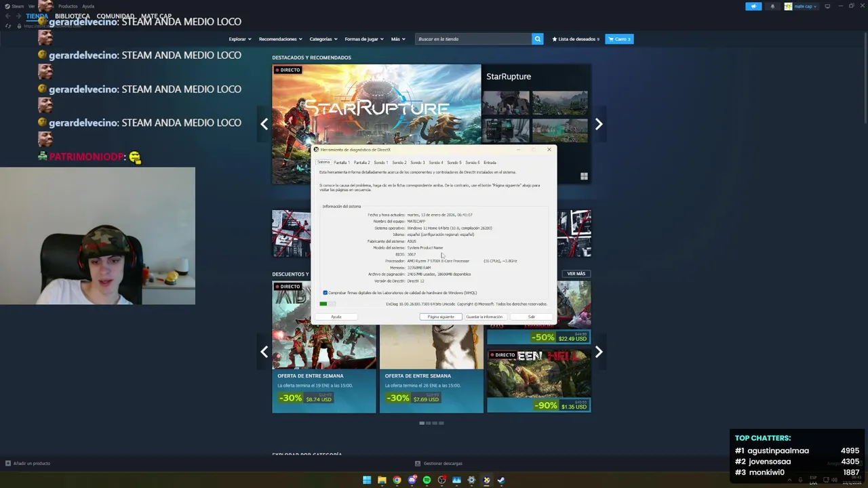Open Settings gear in taskbar
This screenshot has height=488, width=868.
click(x=471, y=480)
